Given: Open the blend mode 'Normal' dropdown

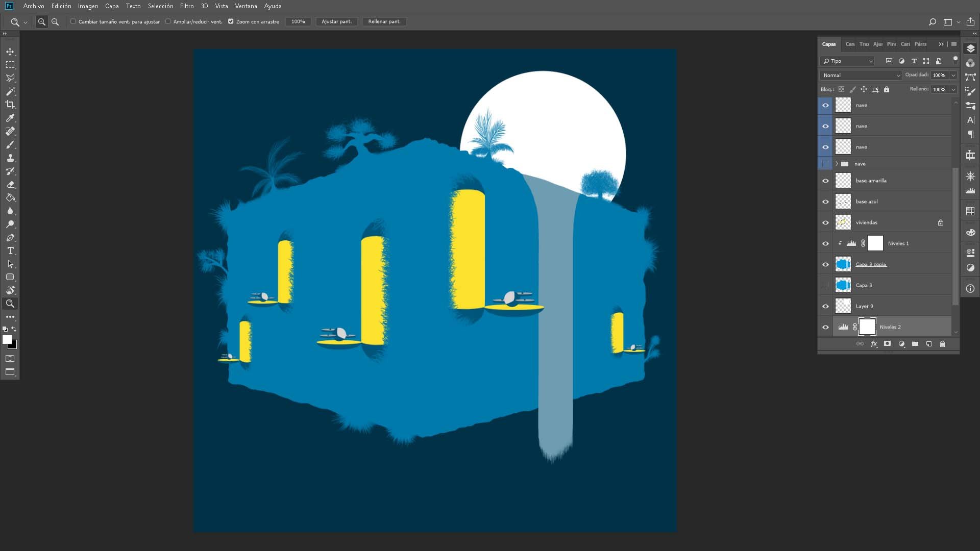Looking at the screenshot, I should pyautogui.click(x=861, y=75).
